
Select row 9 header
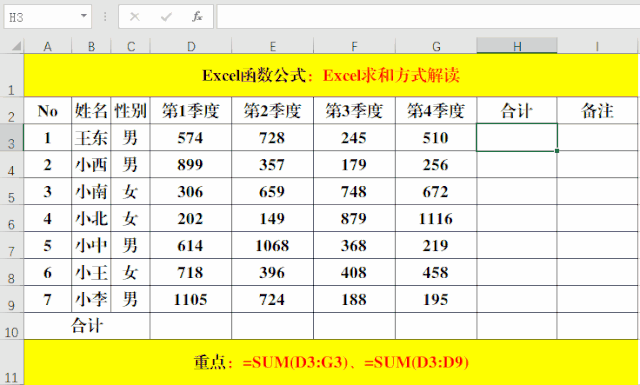point(11,299)
